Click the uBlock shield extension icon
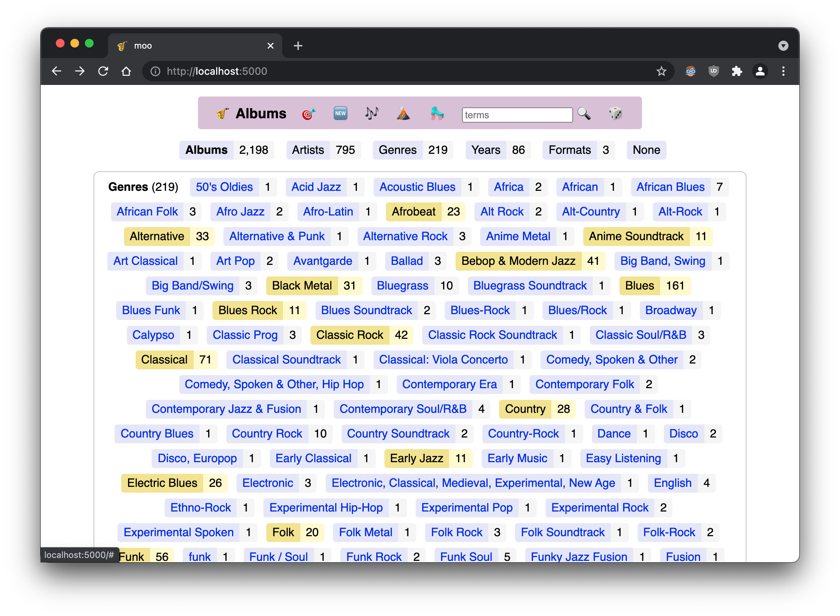This screenshot has width=840, height=616. point(714,71)
